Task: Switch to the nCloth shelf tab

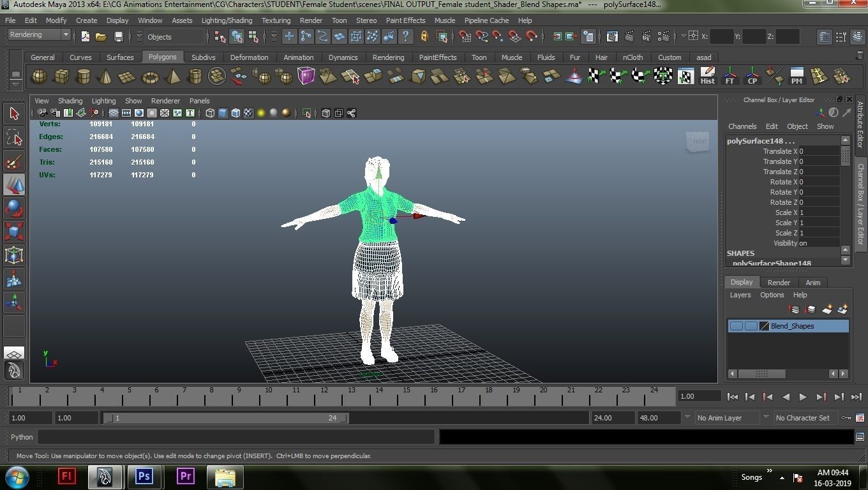Action: [x=632, y=57]
